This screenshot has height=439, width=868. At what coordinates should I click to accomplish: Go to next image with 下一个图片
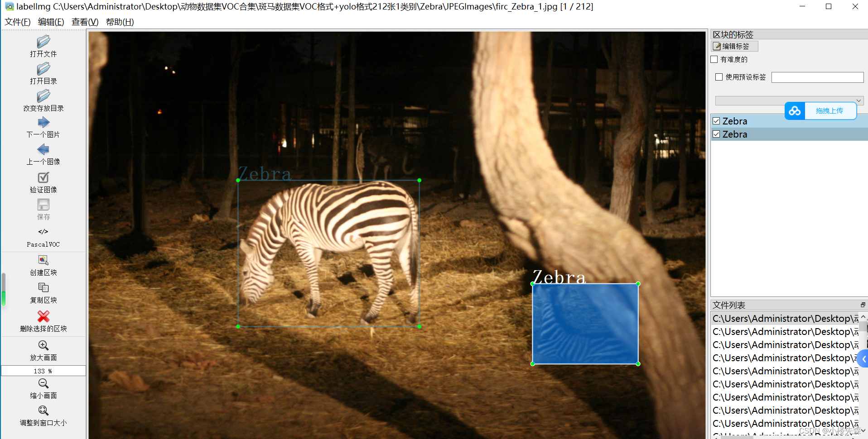click(43, 123)
